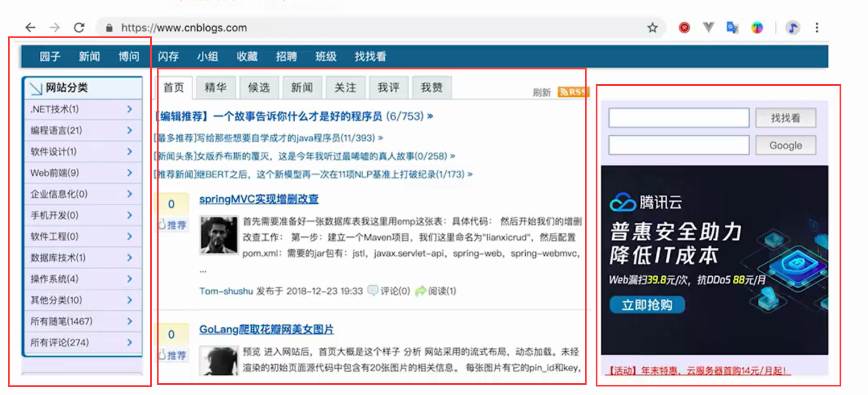This screenshot has height=395, width=868.
Task: Open author Tom-shushu profile link
Action: tap(226, 291)
